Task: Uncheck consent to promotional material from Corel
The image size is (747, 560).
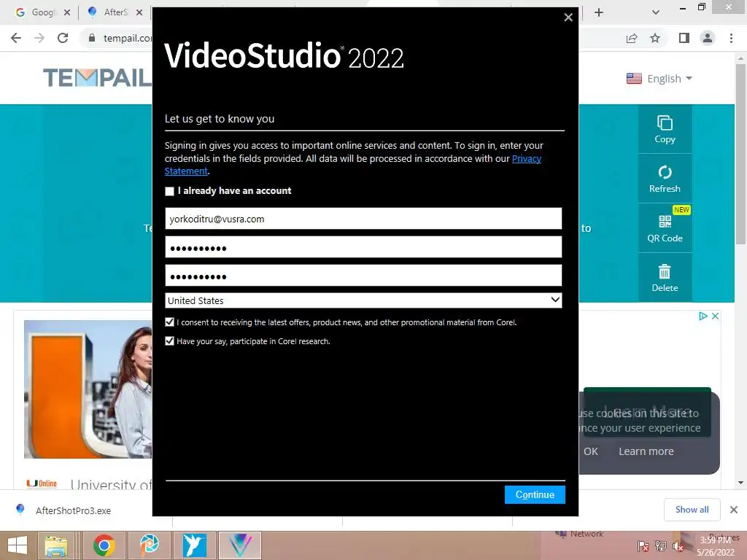Action: (169, 322)
